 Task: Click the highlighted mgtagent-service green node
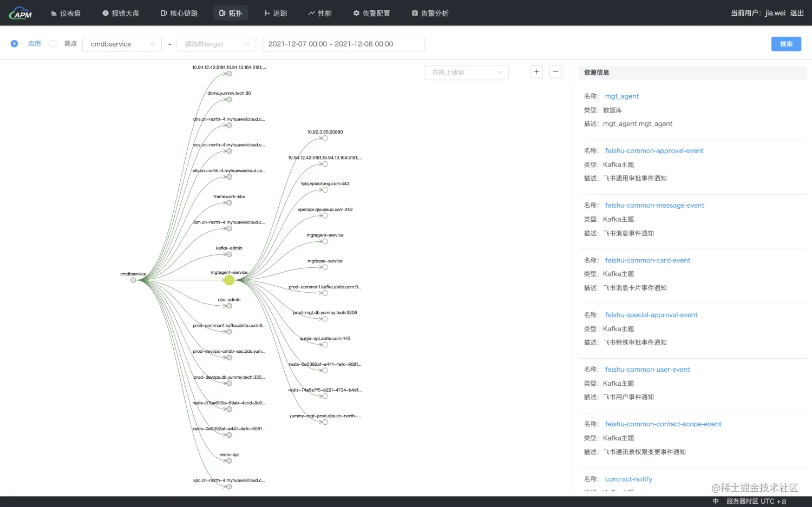coord(229,280)
